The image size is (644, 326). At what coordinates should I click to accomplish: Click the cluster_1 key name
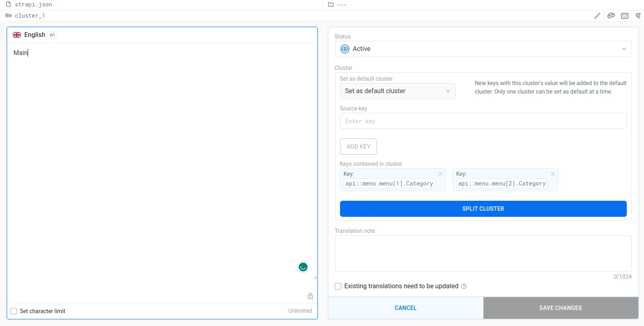click(x=30, y=16)
